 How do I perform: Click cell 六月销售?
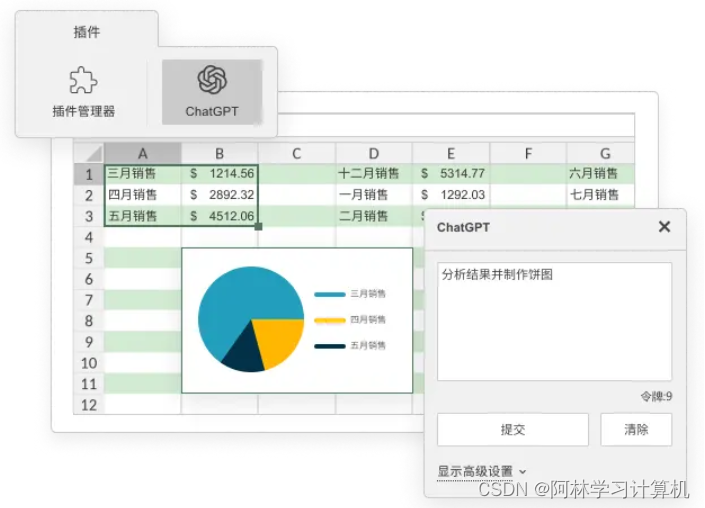pyautogui.click(x=601, y=174)
